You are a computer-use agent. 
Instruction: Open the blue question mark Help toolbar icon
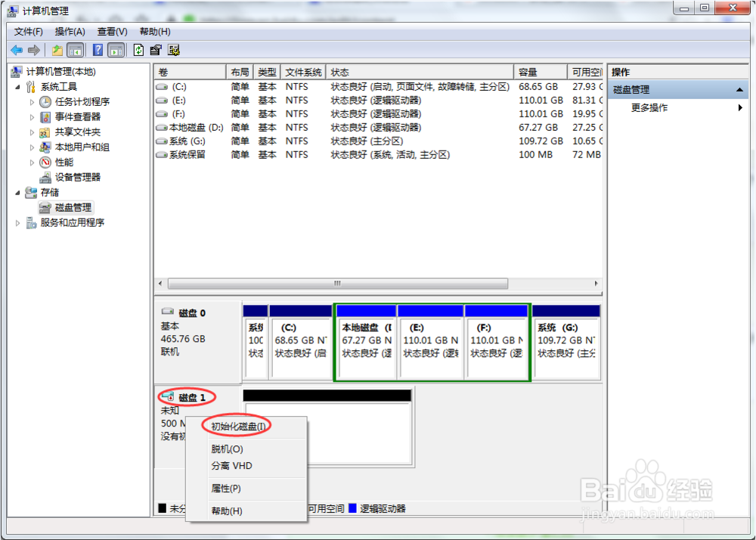coord(98,50)
